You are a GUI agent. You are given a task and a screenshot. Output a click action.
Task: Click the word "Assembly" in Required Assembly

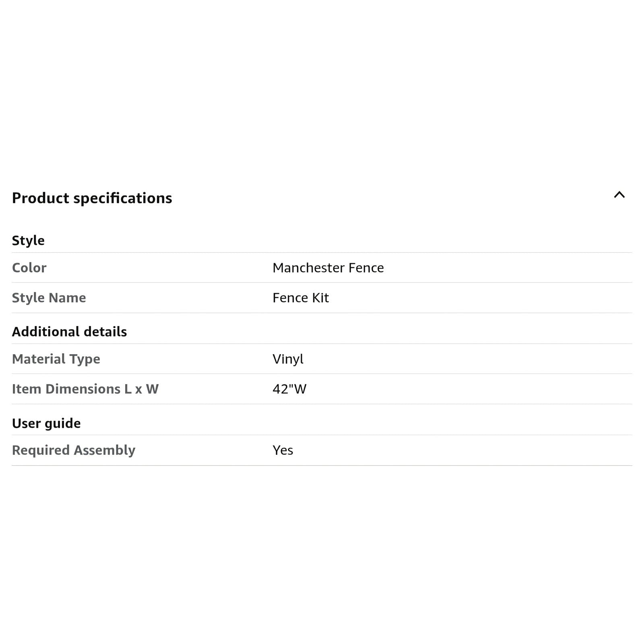point(104,450)
